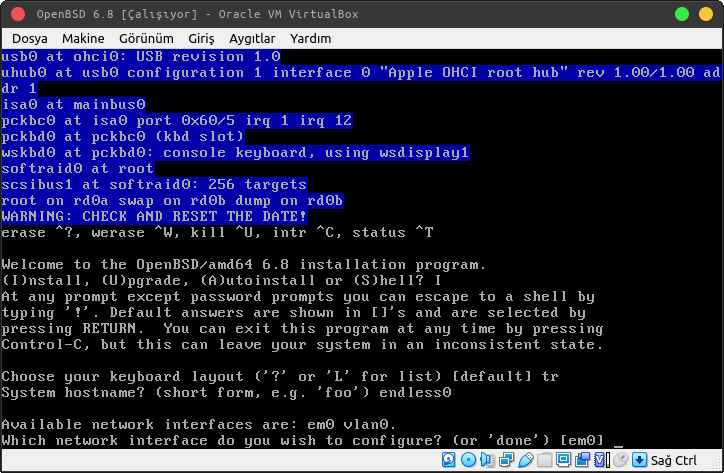This screenshot has height=473, width=724.
Task: Open the Yardım menu
Action: tap(310, 39)
